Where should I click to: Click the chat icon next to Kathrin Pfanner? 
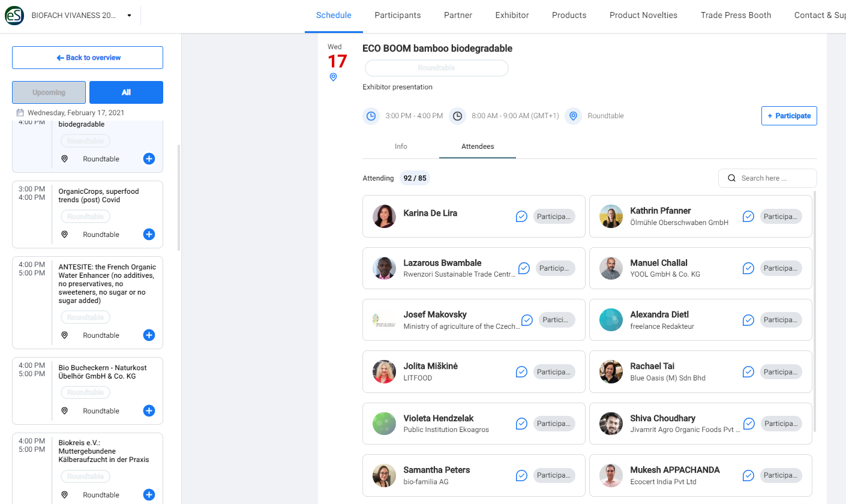(748, 217)
